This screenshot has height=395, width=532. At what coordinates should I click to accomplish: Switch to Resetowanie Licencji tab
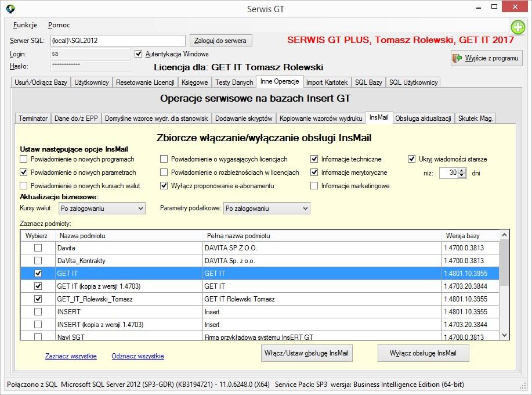(145, 82)
